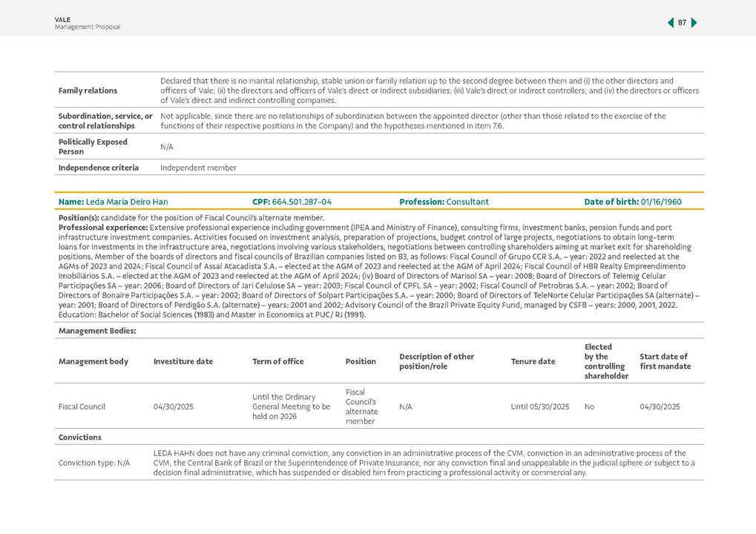The image size is (756, 534).
Task: Click the Family relations row label
Action: coord(88,90)
